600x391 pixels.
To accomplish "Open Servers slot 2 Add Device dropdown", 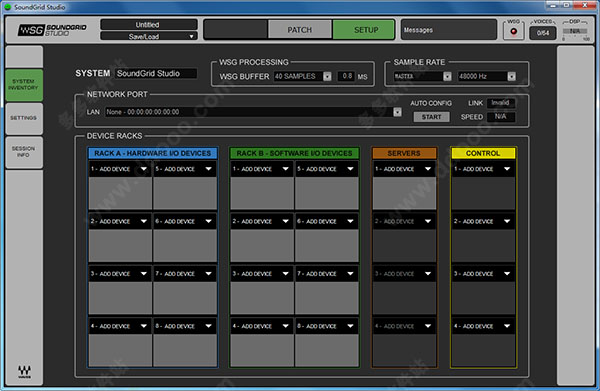I will point(404,221).
